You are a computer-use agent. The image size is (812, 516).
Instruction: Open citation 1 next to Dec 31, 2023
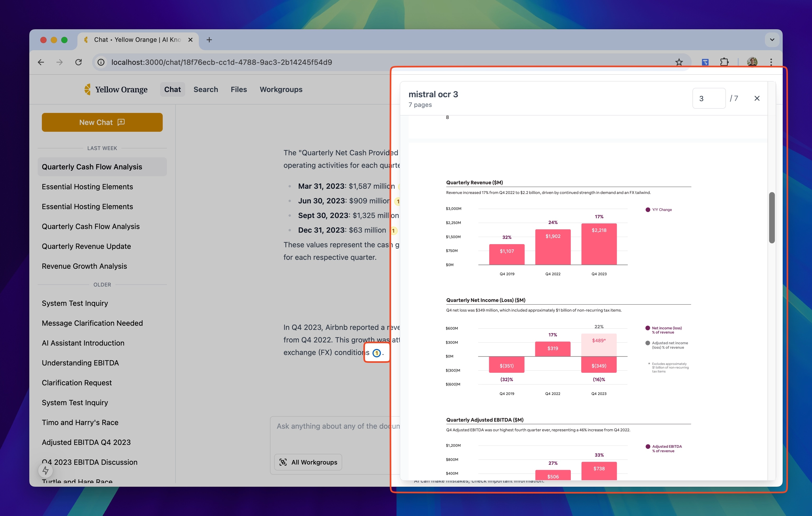click(393, 231)
